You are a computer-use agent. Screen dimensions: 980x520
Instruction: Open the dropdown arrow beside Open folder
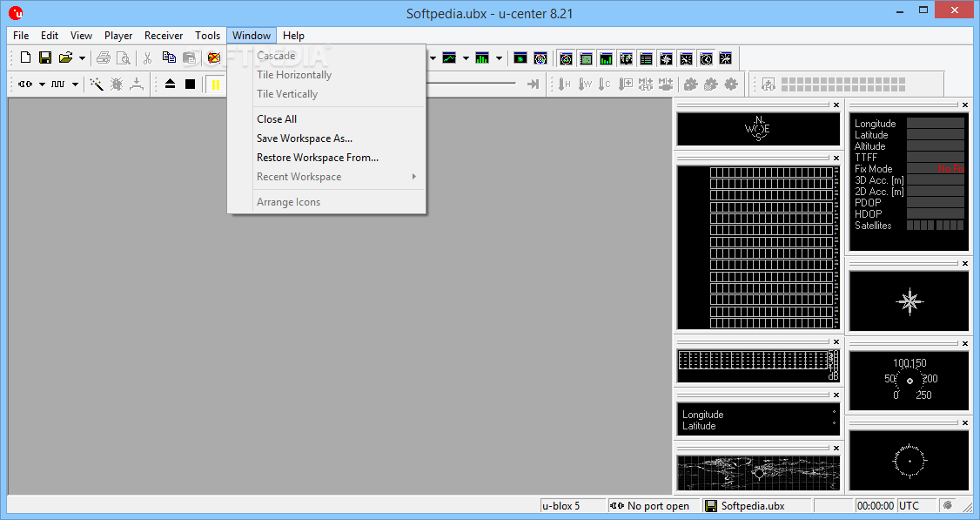[82, 58]
